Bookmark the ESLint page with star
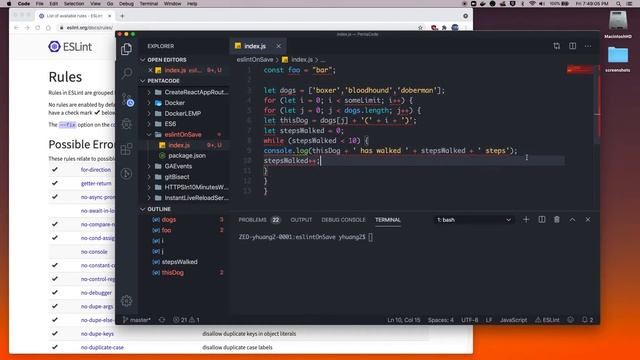Screen dimensions: 640x360 tap(420, 28)
